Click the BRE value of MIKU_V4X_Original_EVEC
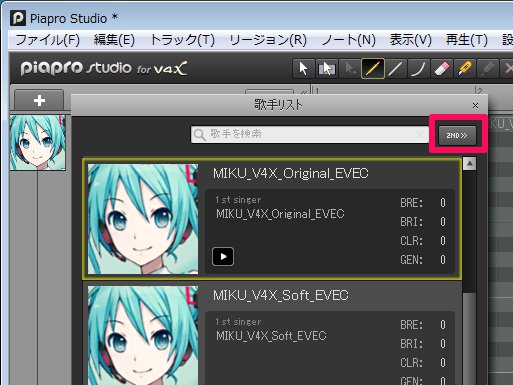 (443, 203)
